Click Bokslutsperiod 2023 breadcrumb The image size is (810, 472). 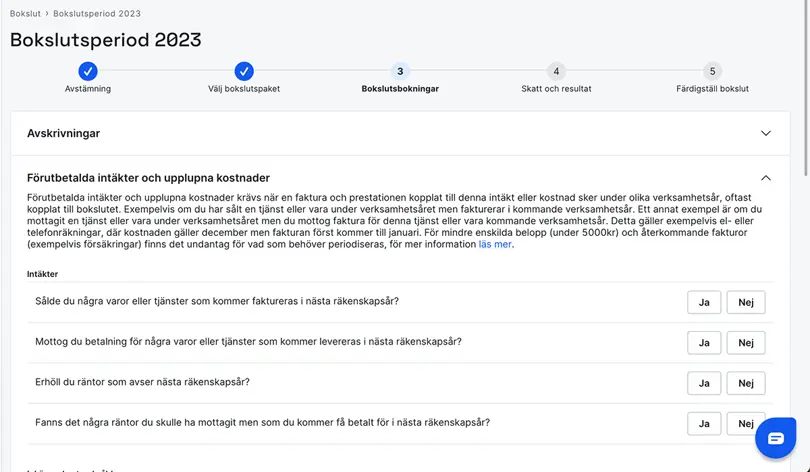click(x=97, y=13)
